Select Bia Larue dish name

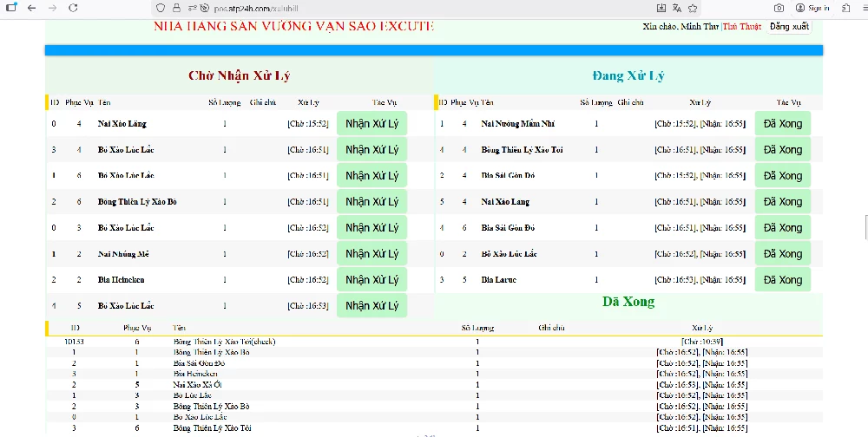pyautogui.click(x=499, y=280)
